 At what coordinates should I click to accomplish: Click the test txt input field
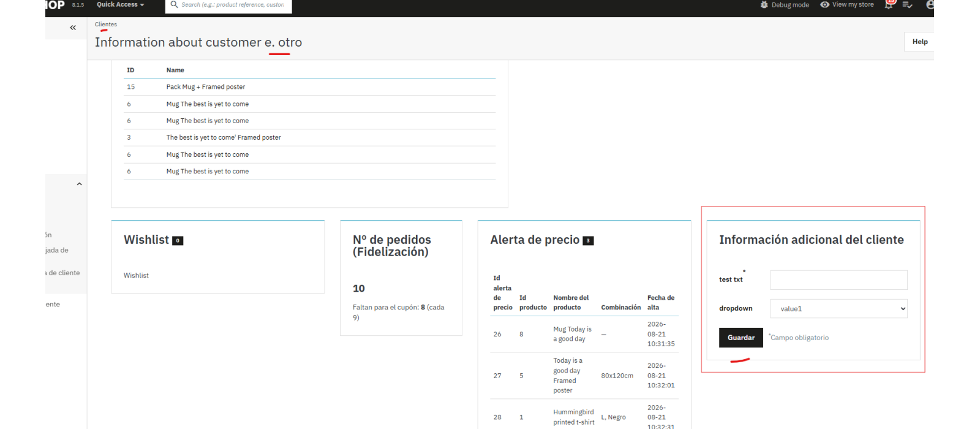pyautogui.click(x=839, y=280)
